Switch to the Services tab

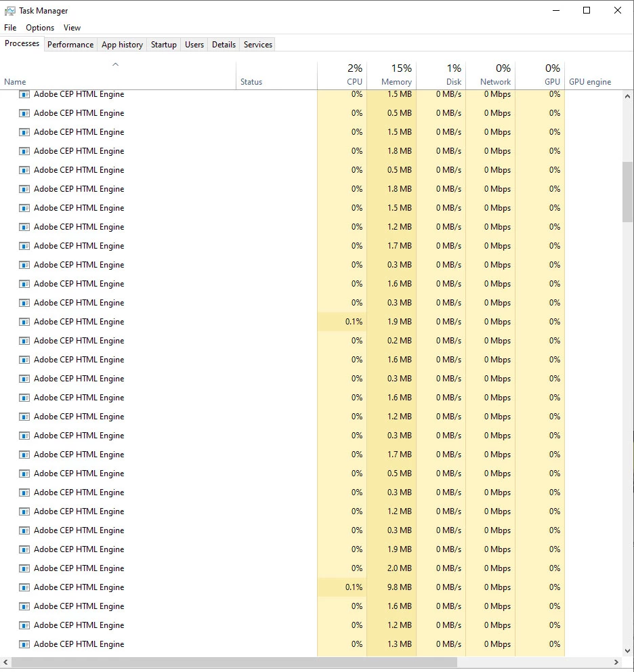[x=258, y=45]
